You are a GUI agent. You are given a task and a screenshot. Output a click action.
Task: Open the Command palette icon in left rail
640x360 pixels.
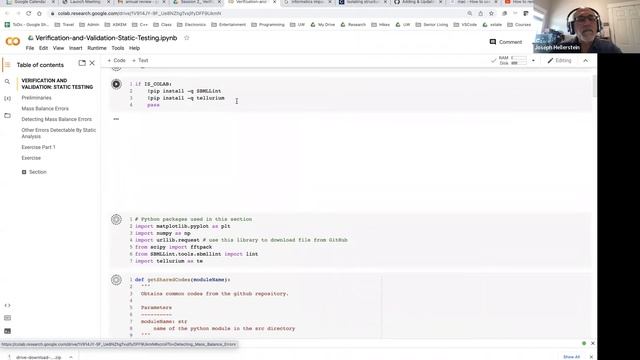[x=7, y=318]
